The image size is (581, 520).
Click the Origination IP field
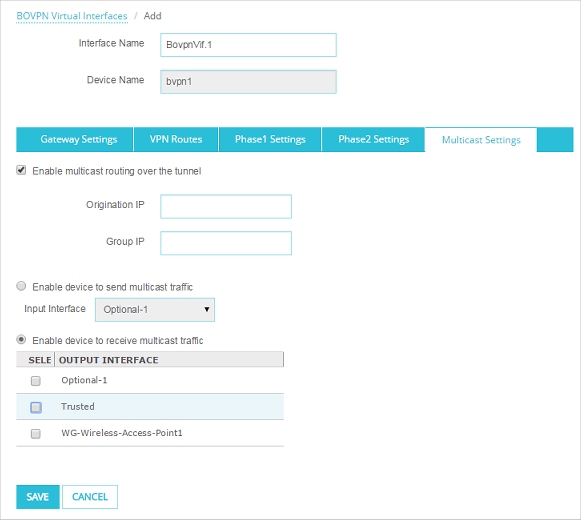(x=226, y=206)
